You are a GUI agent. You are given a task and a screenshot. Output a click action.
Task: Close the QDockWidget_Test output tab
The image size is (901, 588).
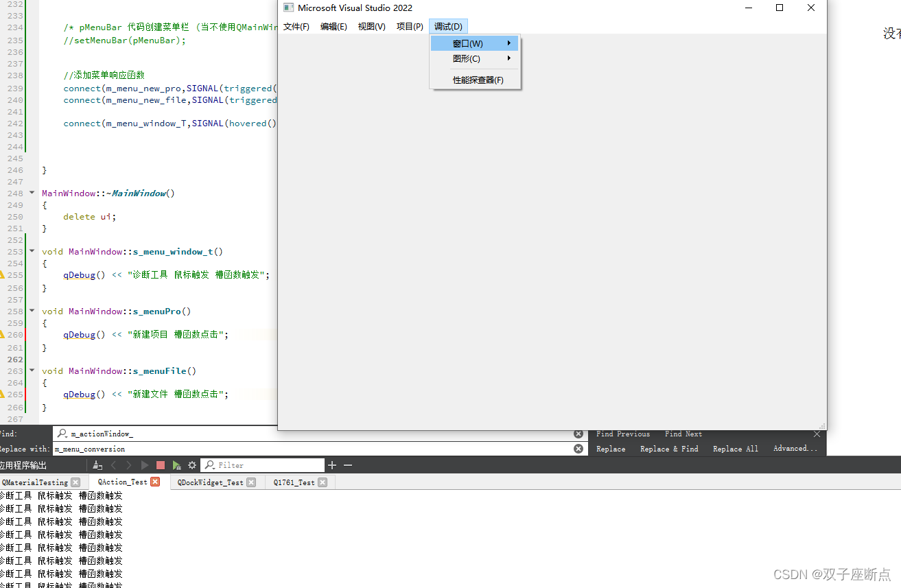click(x=251, y=482)
